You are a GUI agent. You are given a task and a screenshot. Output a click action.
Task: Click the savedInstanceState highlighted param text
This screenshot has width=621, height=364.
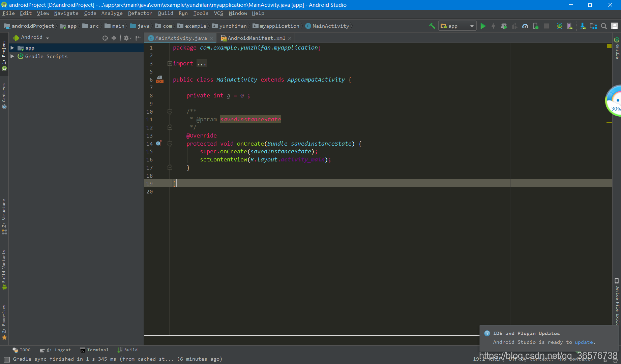click(250, 119)
